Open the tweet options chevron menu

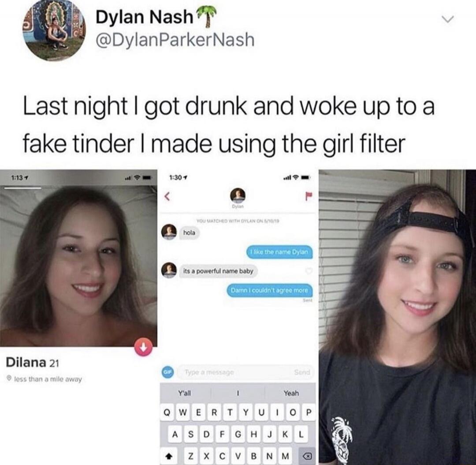(x=447, y=19)
